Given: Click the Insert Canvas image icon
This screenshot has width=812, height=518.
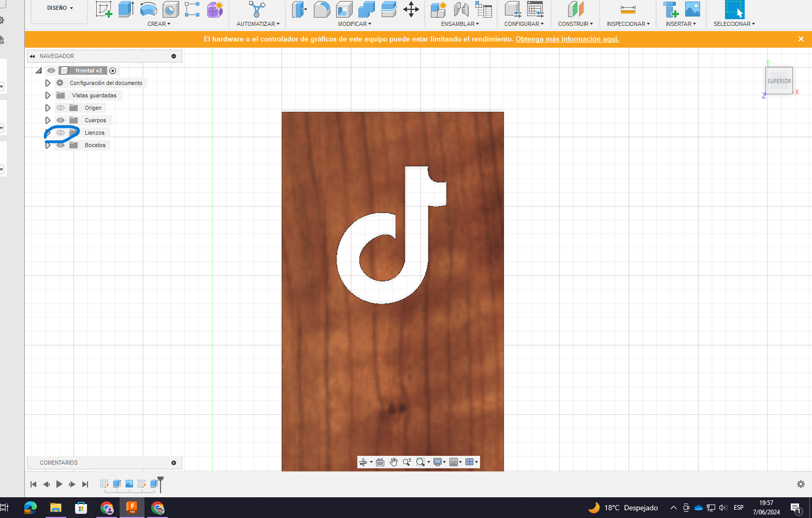Looking at the screenshot, I should [692, 9].
